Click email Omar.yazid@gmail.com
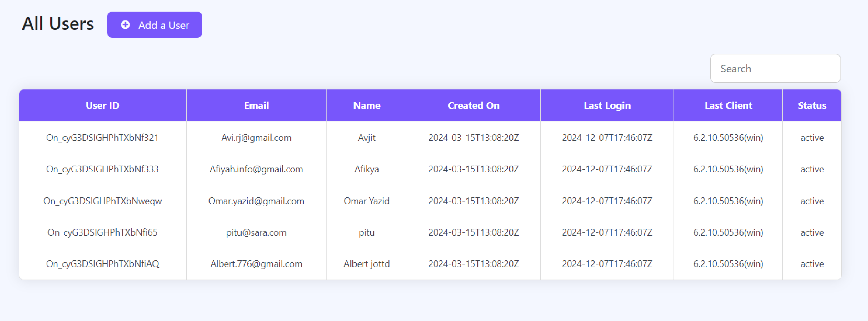Viewport: 868px width, 321px height. tap(256, 201)
